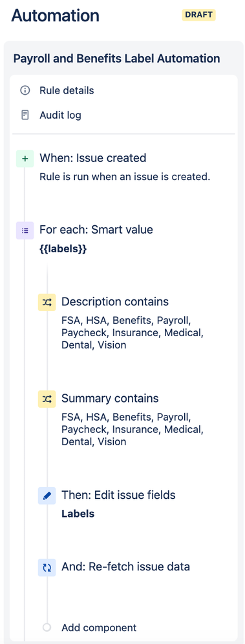Viewport: 245px width, 644px height.
Task: Click the DRAFT status badge
Action: click(199, 15)
